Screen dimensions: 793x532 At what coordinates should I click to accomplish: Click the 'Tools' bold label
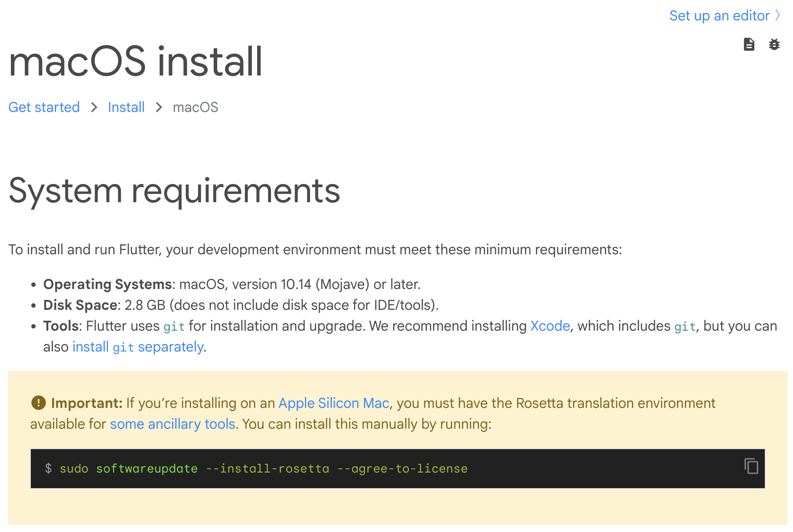coord(62,326)
